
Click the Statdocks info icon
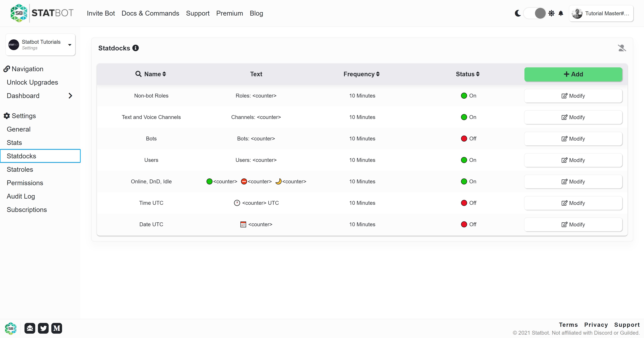click(x=136, y=48)
